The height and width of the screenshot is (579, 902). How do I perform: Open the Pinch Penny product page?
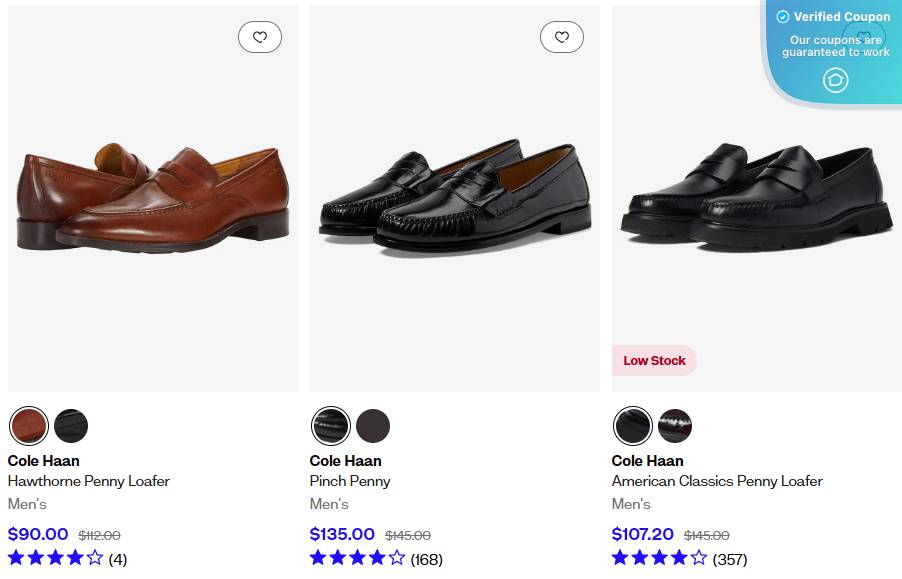point(350,481)
